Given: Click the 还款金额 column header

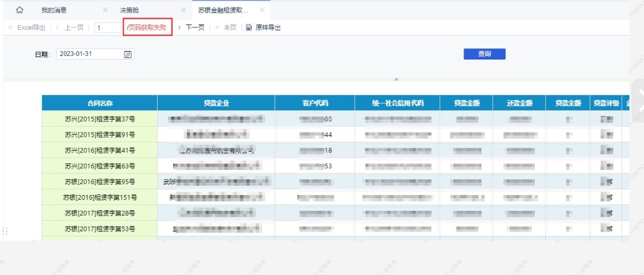Looking at the screenshot, I should coord(520,103).
